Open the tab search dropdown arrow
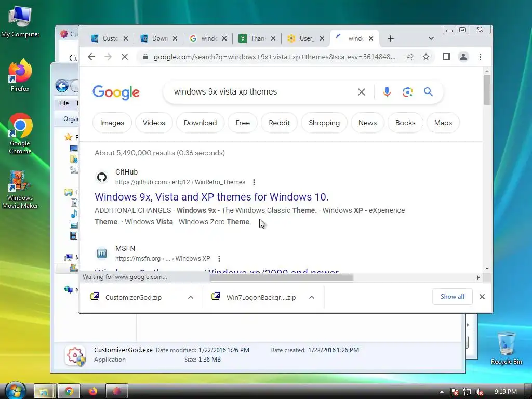This screenshot has width=532, height=399. coord(431,38)
